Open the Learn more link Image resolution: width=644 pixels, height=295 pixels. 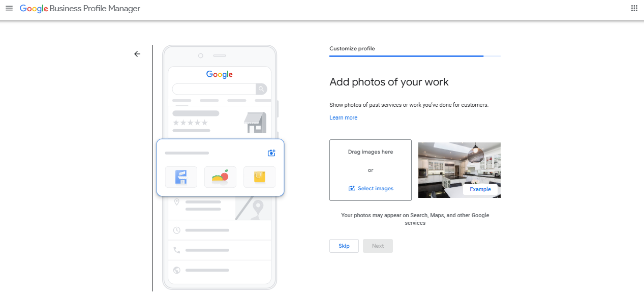click(x=343, y=117)
